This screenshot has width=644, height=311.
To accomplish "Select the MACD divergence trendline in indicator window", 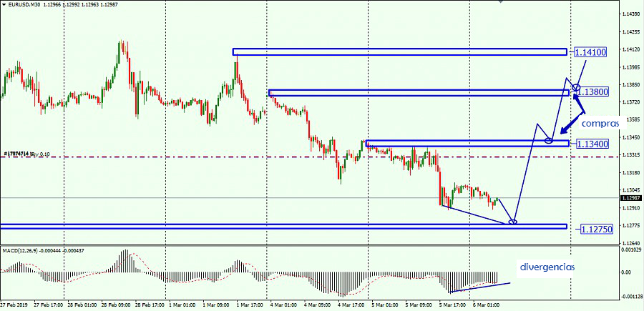I will (479, 287).
